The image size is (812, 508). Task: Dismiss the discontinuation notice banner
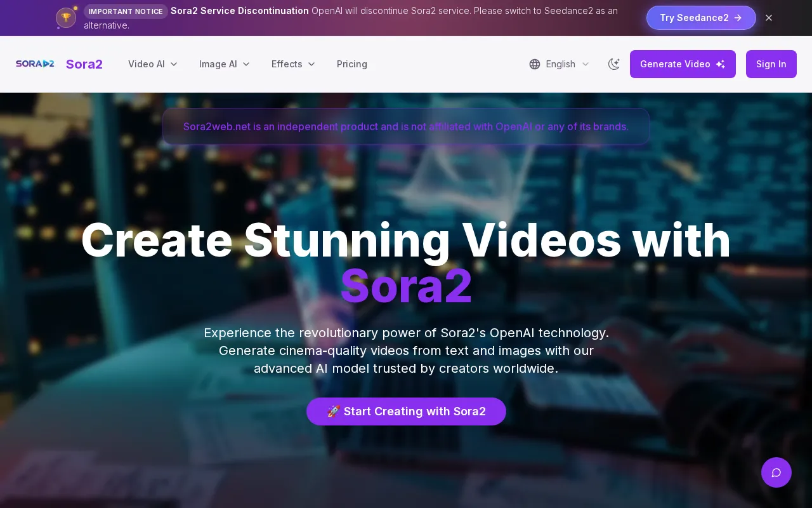(x=769, y=18)
